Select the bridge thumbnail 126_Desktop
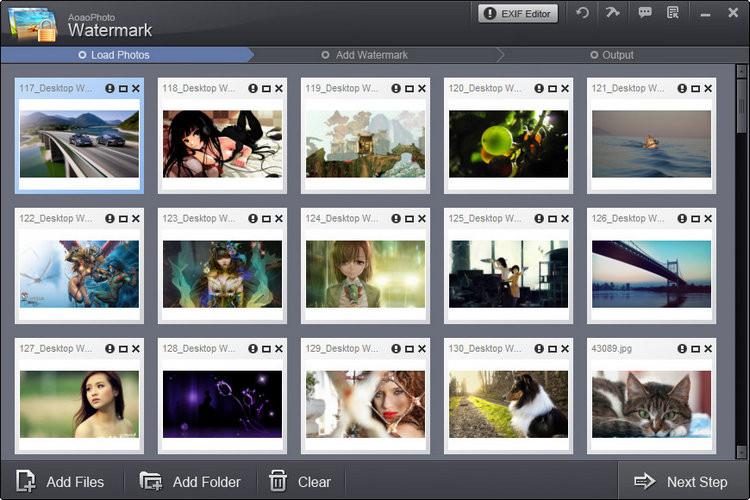Viewport: 750px width, 500px height. pyautogui.click(x=651, y=274)
